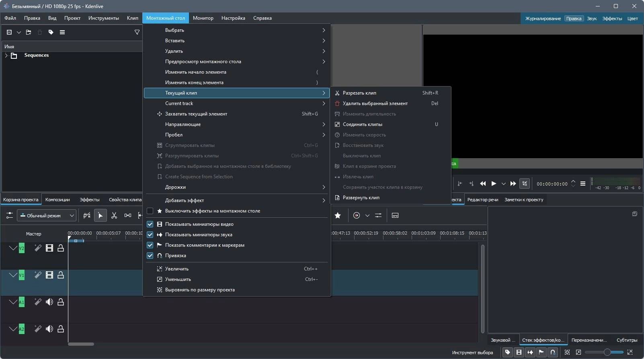The height and width of the screenshot is (359, 644).
Task: Expand the Sequences folder in bin
Action: [6, 56]
